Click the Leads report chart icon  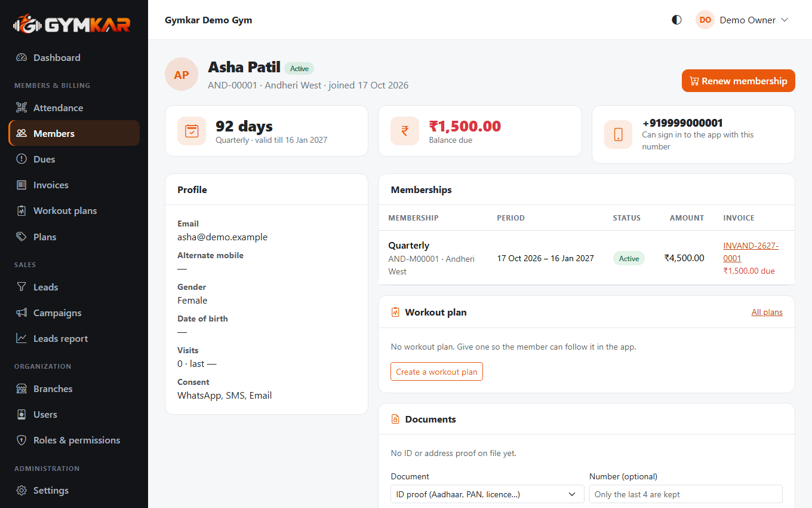coord(21,339)
